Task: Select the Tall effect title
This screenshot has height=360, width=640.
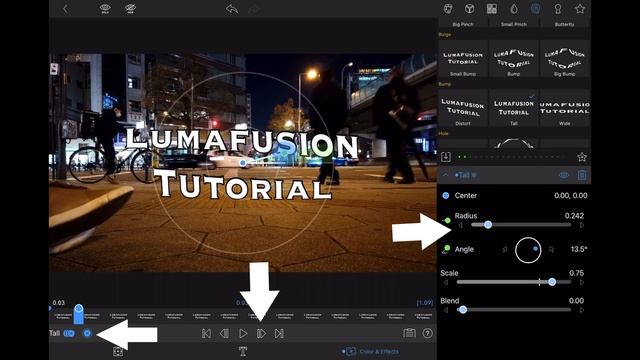Action: [465, 175]
